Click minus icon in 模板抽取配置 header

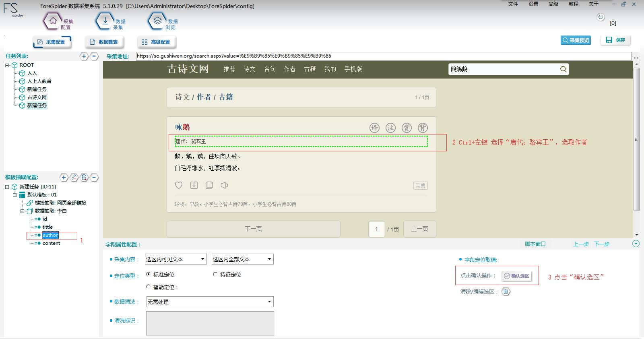(94, 177)
